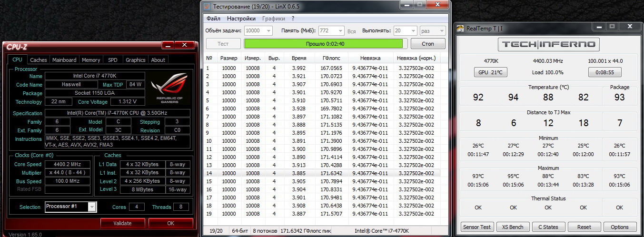Click the 0:08:55 timer button in RealTemp
644x237 pixels.
click(x=605, y=72)
